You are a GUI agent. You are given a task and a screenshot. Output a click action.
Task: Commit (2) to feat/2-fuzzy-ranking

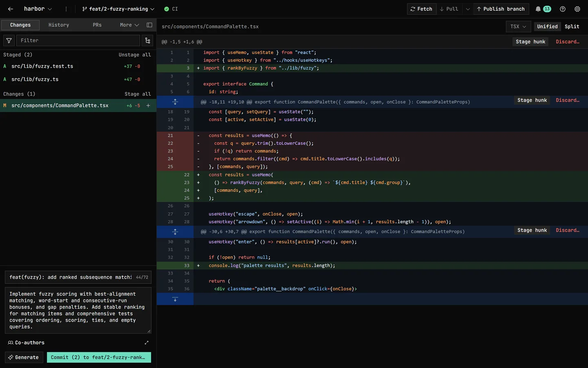99,357
